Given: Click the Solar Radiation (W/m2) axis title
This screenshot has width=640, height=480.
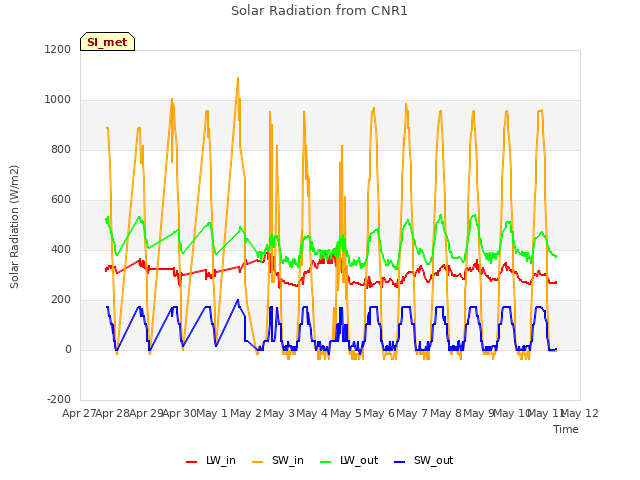Looking at the screenshot, I should [14, 227].
